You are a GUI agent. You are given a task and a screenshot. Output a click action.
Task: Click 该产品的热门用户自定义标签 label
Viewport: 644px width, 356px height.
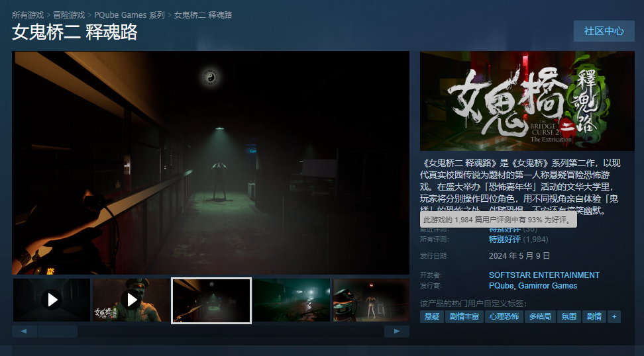coord(473,304)
